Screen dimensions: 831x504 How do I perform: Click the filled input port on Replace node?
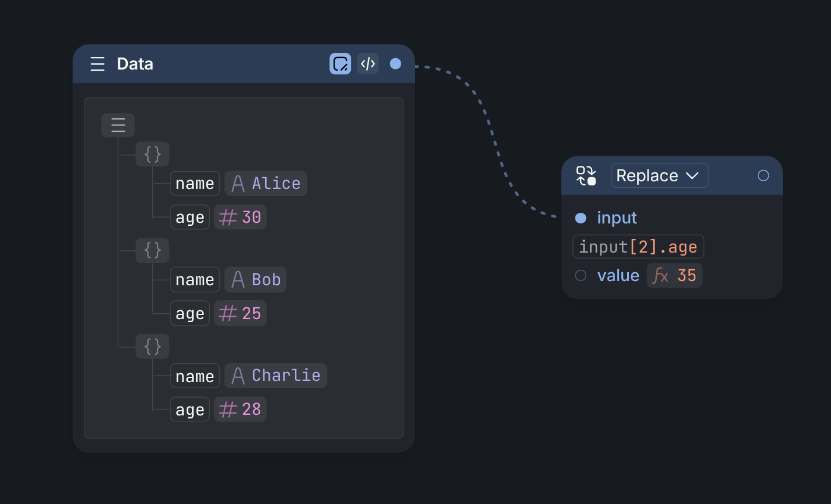coord(581,218)
